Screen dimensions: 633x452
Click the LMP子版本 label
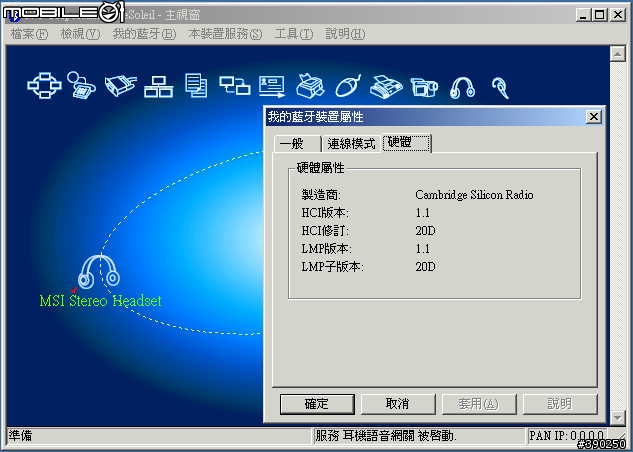(333, 267)
